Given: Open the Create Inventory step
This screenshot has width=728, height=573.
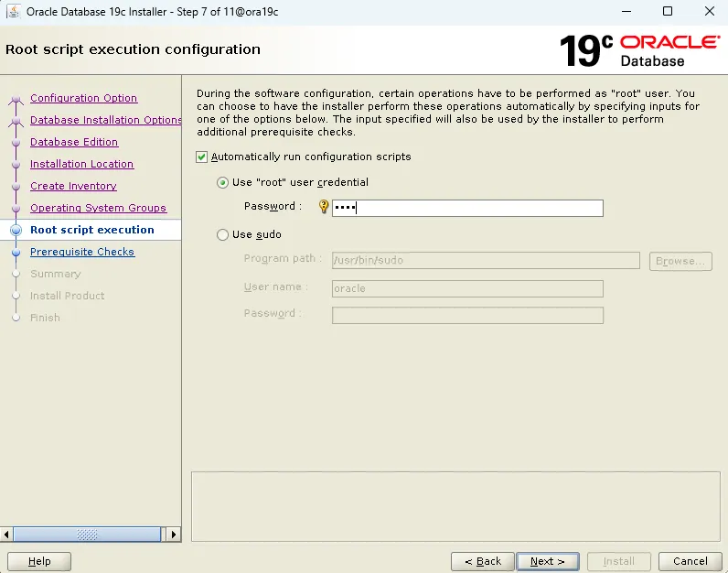Looking at the screenshot, I should click(x=73, y=186).
